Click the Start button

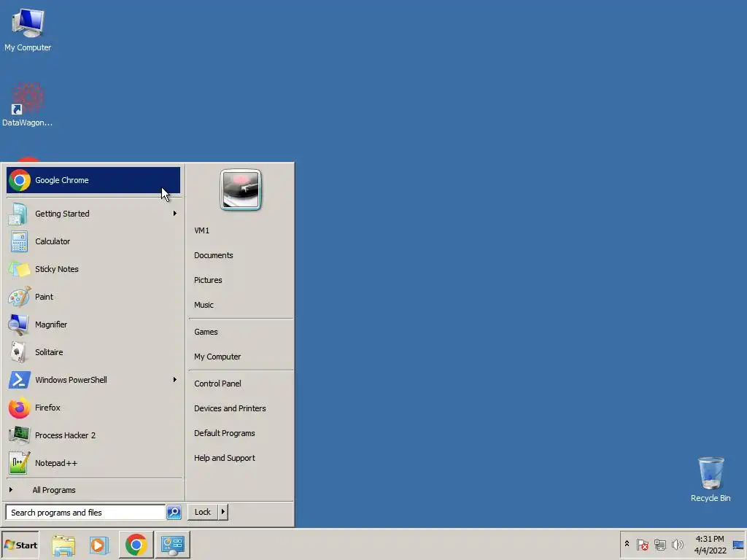(20, 545)
